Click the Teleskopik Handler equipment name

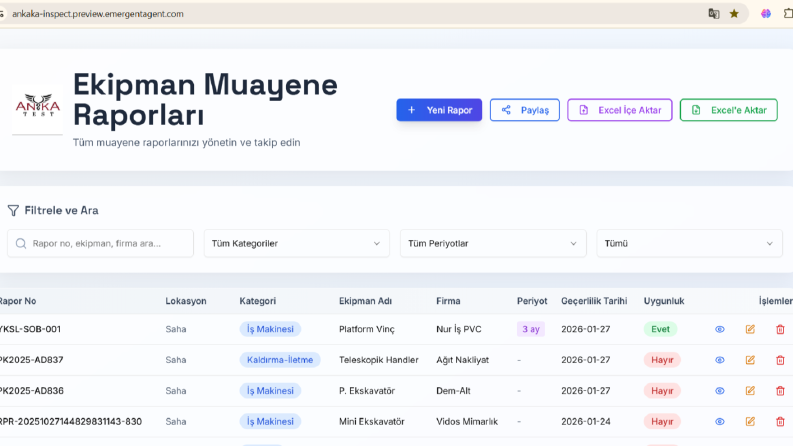(x=379, y=360)
